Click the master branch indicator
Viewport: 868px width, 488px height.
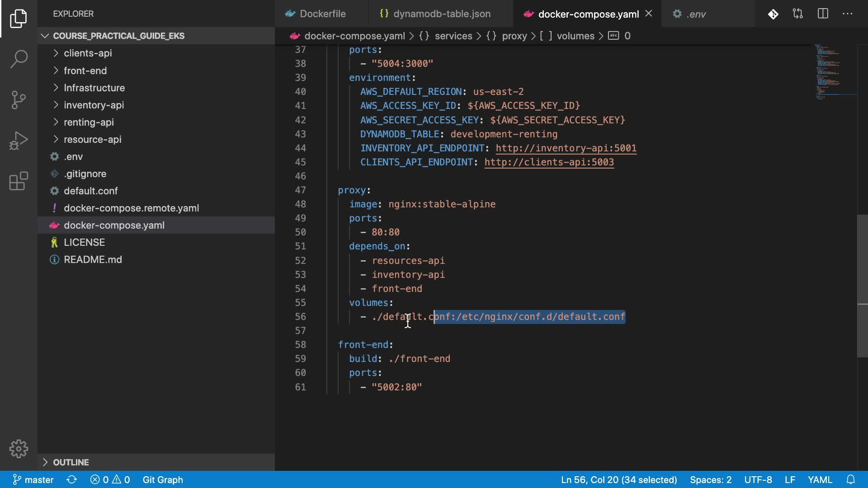(33, 479)
